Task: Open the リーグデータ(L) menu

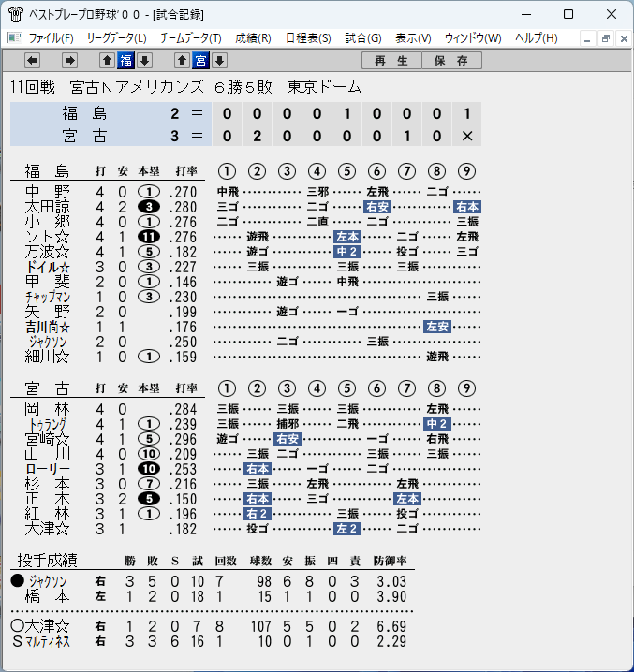Action: [117, 38]
